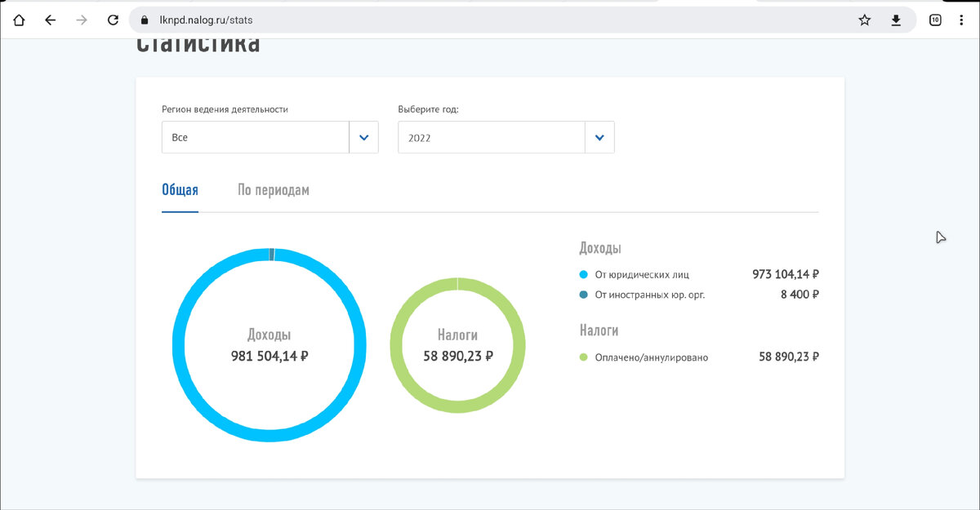Screen dimensions: 980x510
Task: Click the "Доходы" legend heading
Action: tap(600, 248)
